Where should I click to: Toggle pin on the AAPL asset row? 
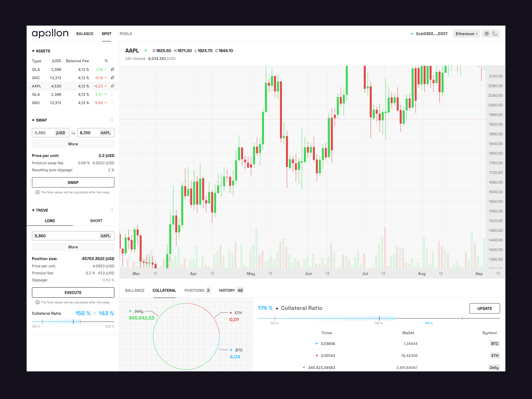pyautogui.click(x=112, y=86)
